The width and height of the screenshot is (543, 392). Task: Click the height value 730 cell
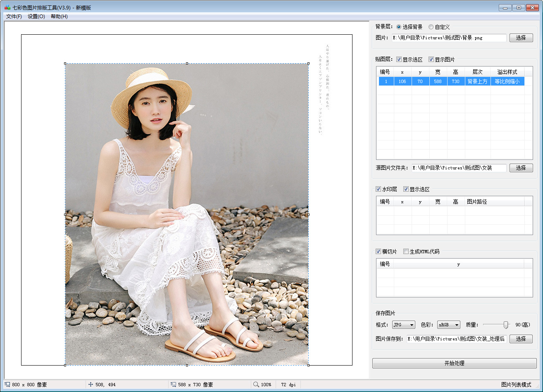(x=456, y=81)
